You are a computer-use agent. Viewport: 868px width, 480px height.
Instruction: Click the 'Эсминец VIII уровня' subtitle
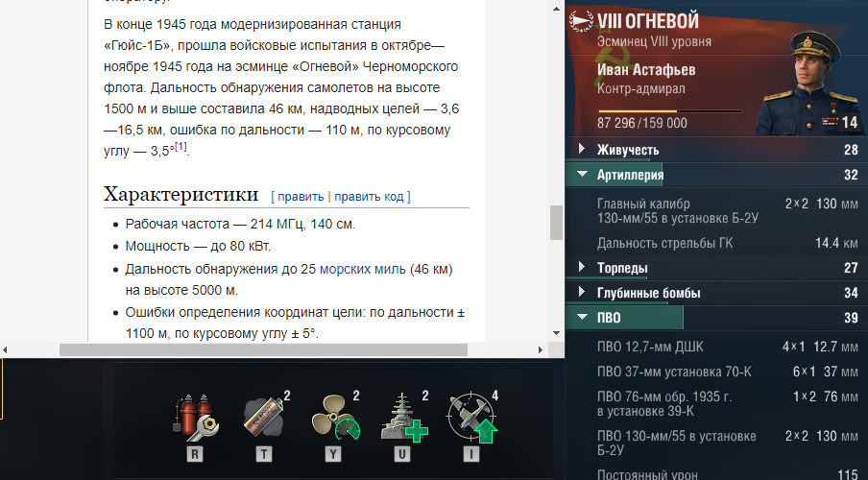(654, 41)
